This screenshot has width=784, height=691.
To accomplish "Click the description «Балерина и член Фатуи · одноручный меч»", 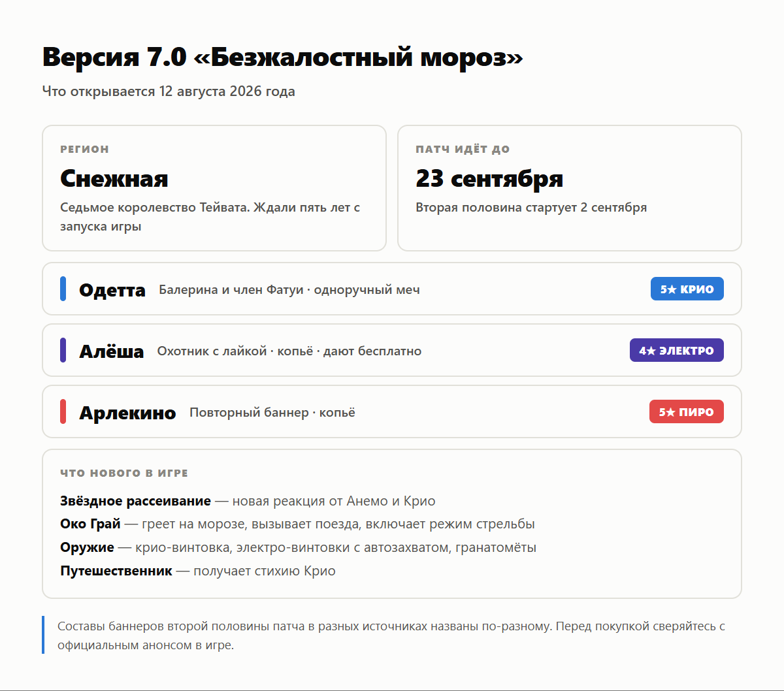I will point(289,290).
